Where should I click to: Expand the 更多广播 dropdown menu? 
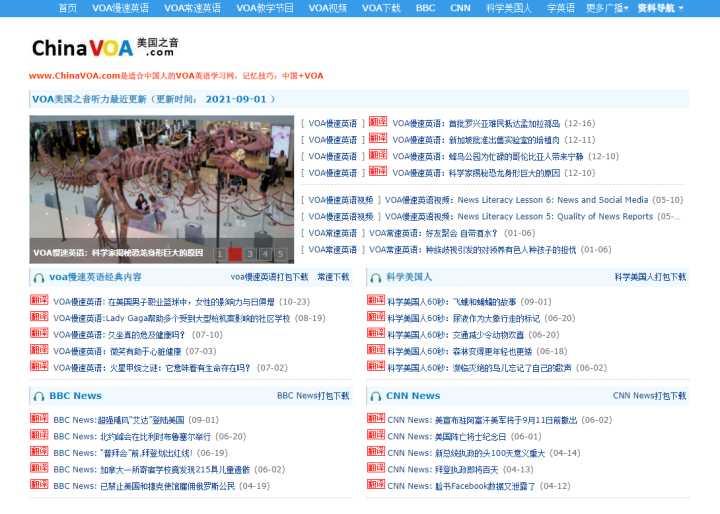tap(607, 8)
